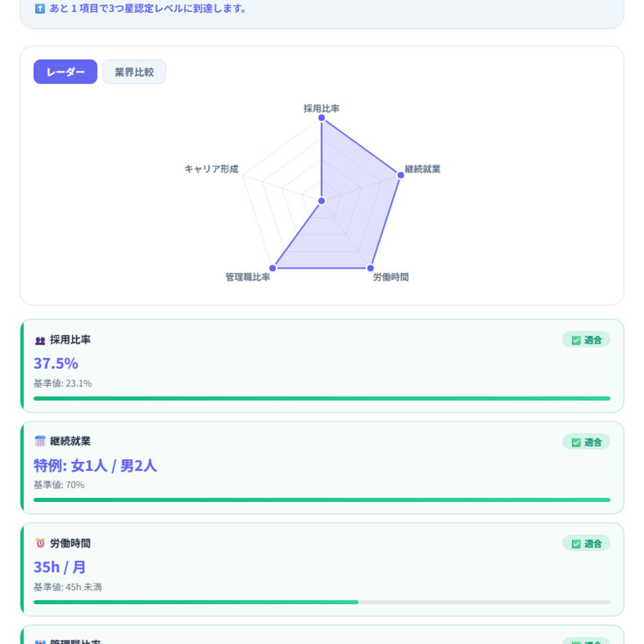Switch to the レーダー tab
The width and height of the screenshot is (644, 644).
coord(65,72)
